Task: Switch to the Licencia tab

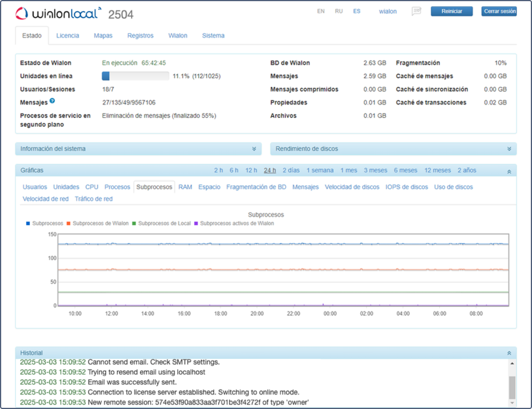Action: point(68,36)
